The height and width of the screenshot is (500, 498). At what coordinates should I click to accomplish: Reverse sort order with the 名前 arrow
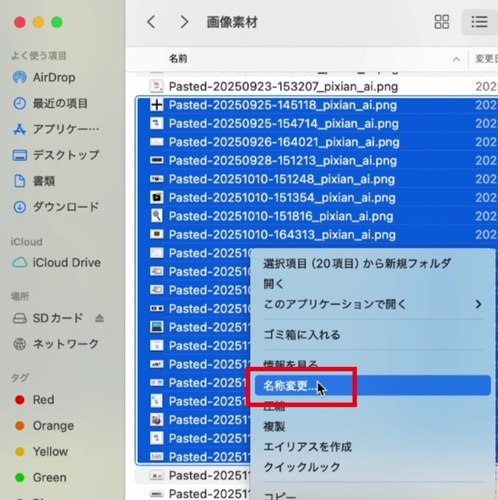(456, 59)
